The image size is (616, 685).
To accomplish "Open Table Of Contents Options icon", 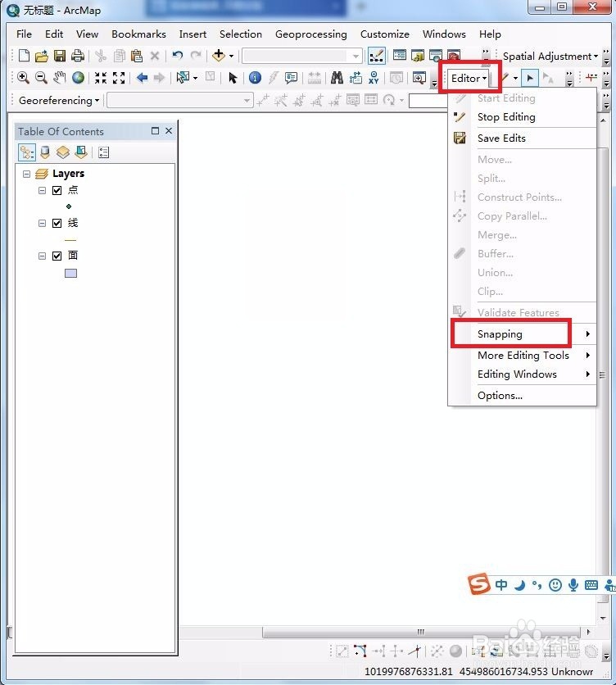I will (103, 152).
